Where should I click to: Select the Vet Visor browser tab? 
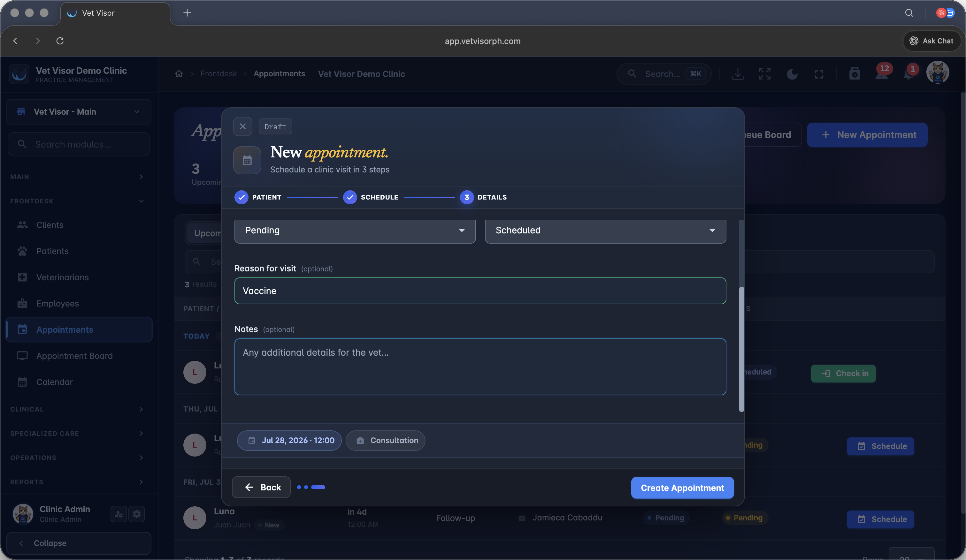(115, 13)
